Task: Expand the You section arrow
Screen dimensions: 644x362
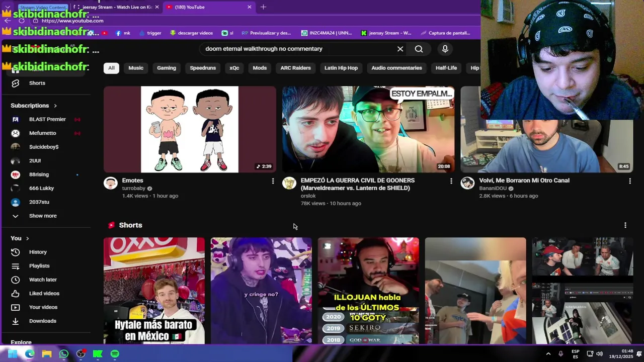Action: pyautogui.click(x=27, y=238)
